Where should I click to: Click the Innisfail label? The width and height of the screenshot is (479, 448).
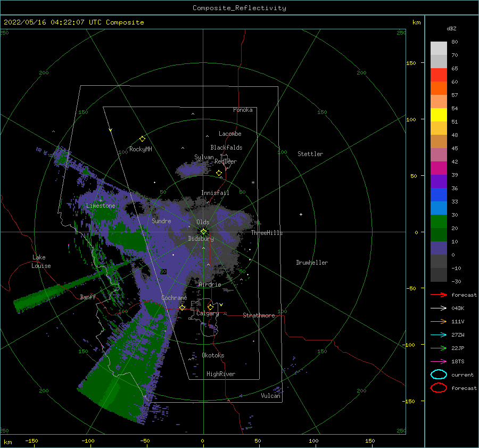(x=215, y=193)
